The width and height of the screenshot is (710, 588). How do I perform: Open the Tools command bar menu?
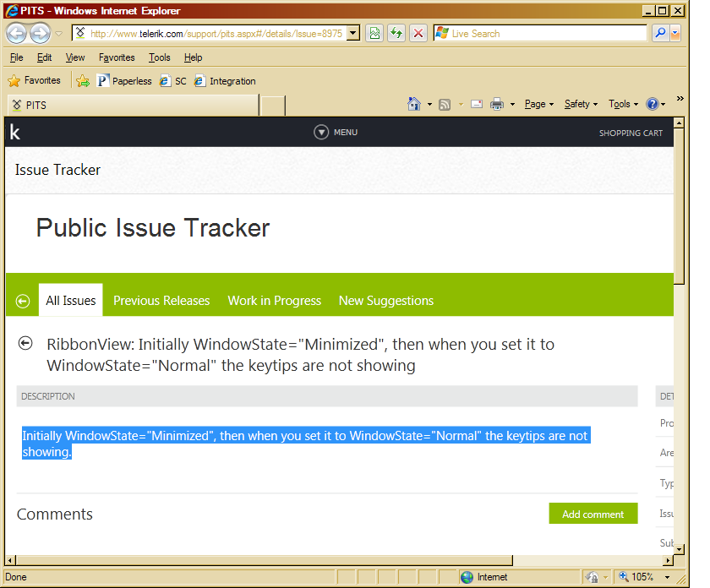click(624, 104)
